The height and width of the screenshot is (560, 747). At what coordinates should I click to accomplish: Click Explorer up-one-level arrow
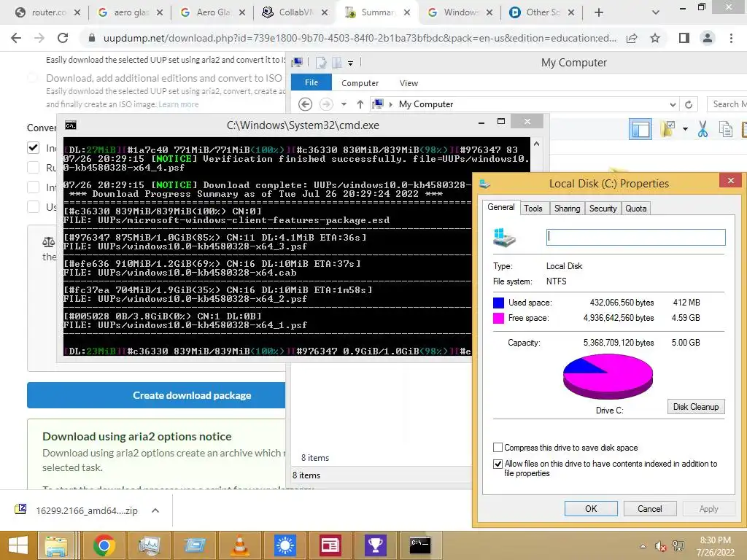(360, 104)
